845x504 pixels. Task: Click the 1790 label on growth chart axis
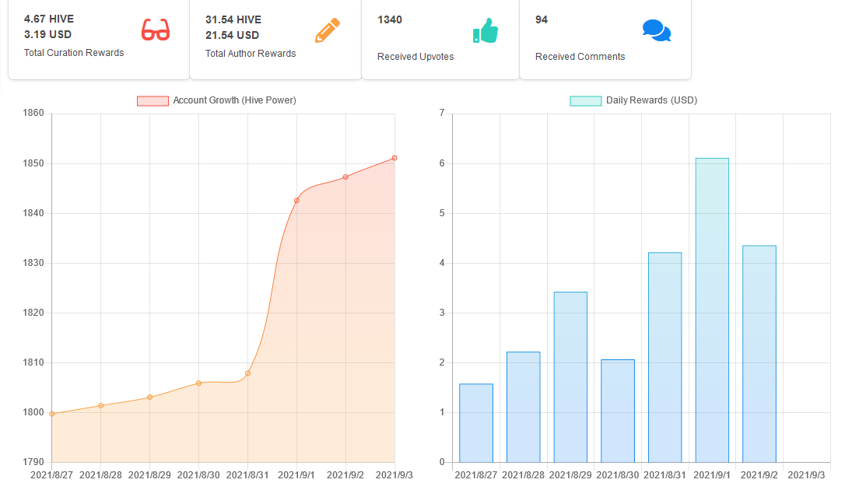[33, 462]
